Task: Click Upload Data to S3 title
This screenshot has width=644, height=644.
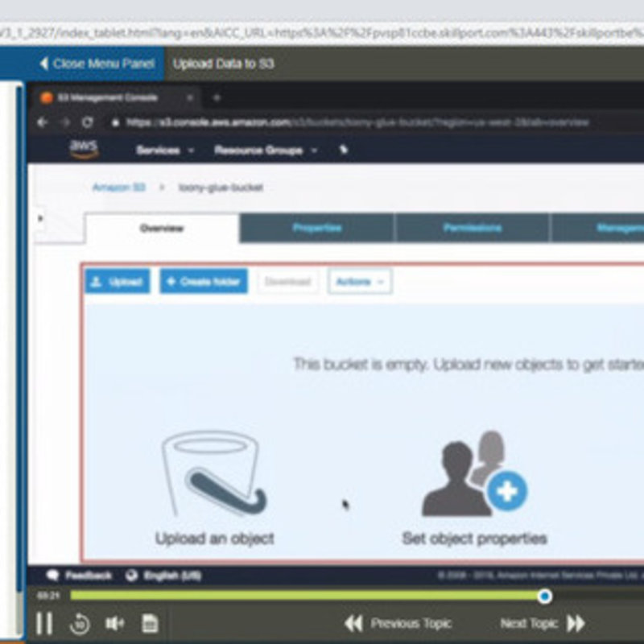Action: tap(224, 64)
